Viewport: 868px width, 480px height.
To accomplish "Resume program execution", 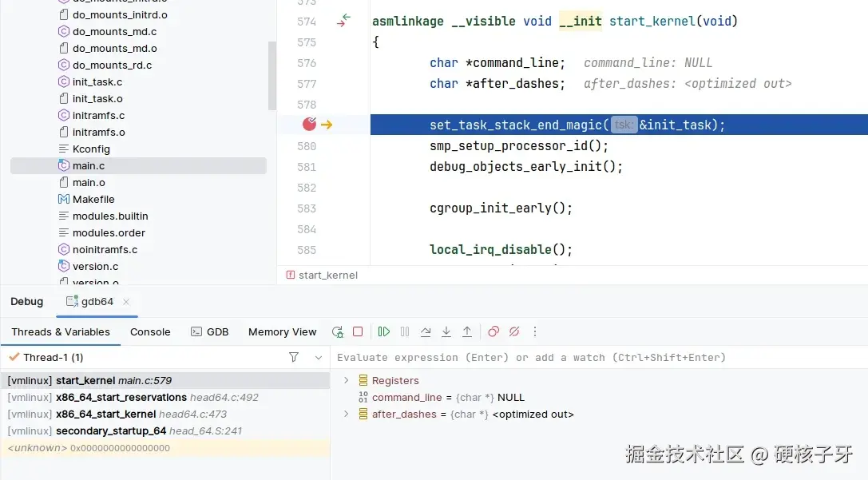I will coord(383,331).
